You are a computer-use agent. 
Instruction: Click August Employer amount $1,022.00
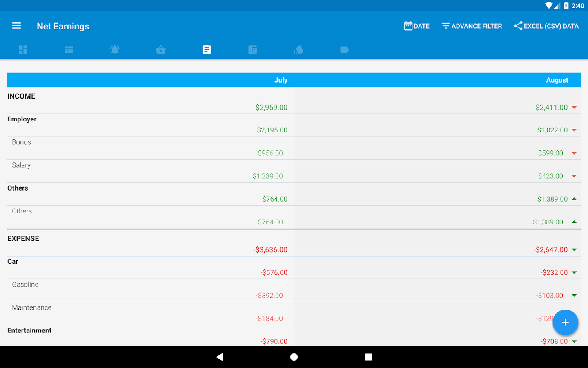552,130
